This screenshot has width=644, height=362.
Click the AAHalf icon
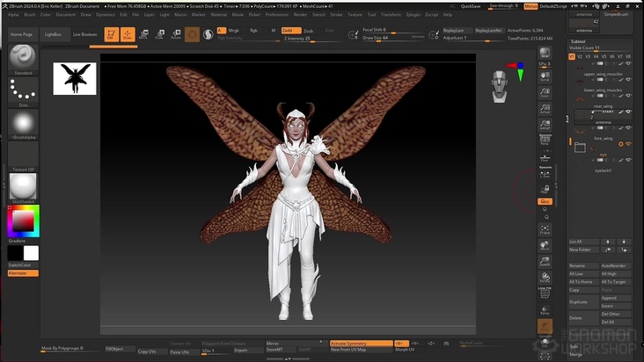[545, 125]
